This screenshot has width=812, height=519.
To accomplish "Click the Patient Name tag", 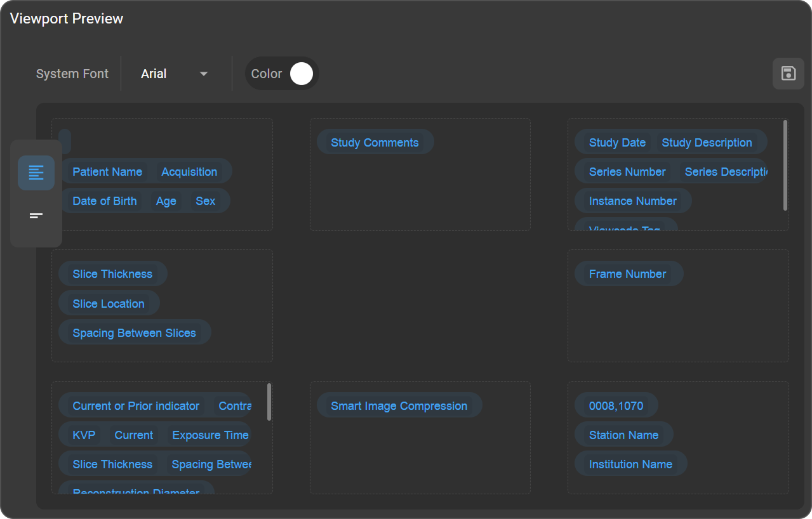I will tap(107, 171).
